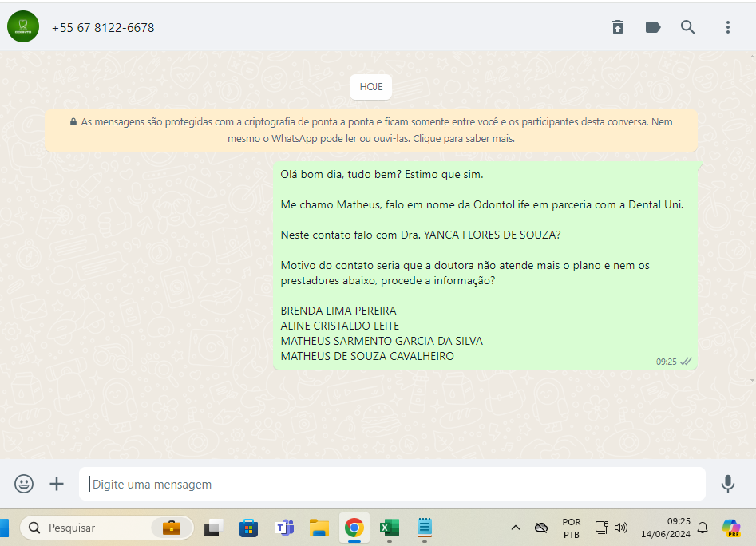Click the delete chat trash icon
This screenshot has height=546, width=756.
pos(618,27)
